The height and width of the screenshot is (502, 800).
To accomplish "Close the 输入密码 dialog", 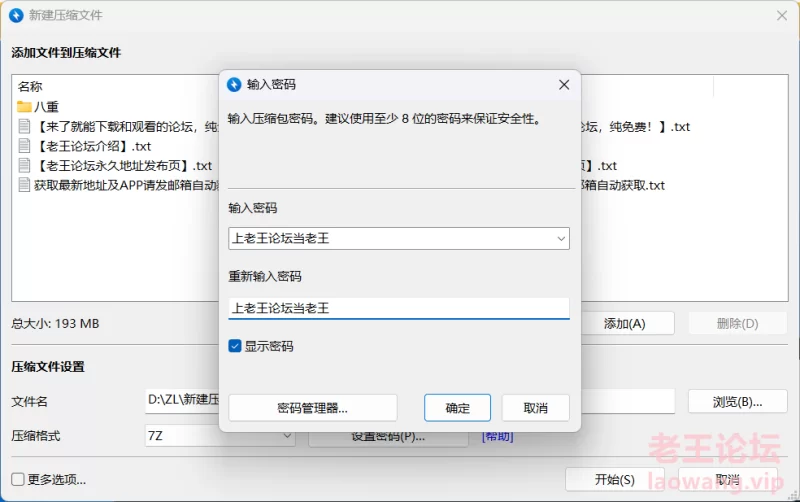I will (564, 85).
